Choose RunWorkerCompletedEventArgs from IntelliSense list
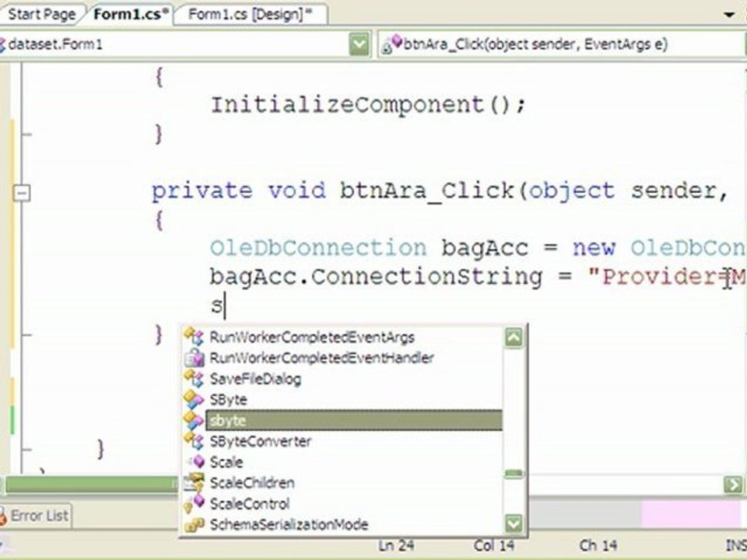 pyautogui.click(x=312, y=337)
